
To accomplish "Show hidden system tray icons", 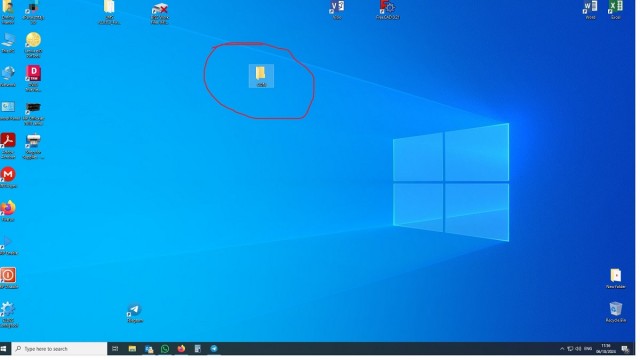I will [562, 349].
